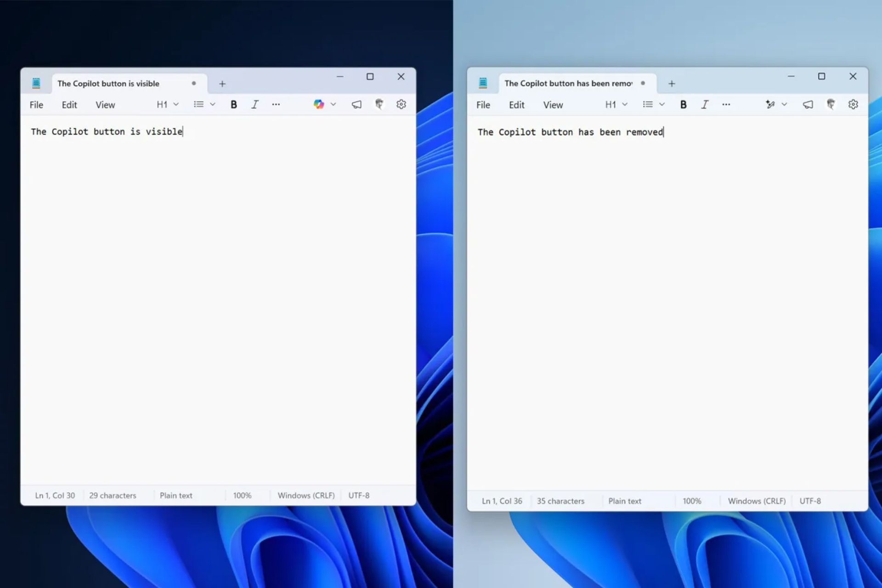Viewport: 882px width, 588px height.
Task: Toggle bold formatting in the left Notepad
Action: tap(233, 104)
